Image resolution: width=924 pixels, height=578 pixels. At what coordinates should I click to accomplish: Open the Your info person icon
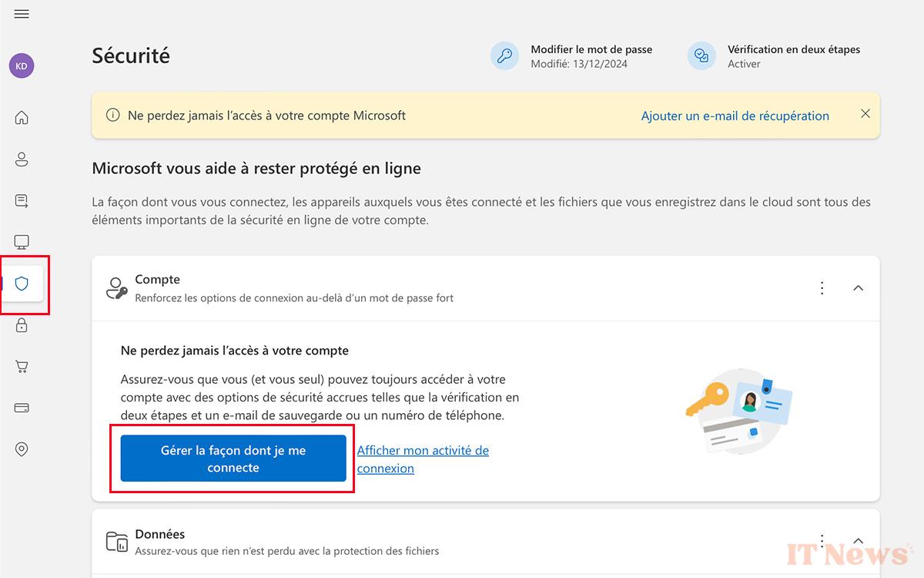click(x=22, y=160)
